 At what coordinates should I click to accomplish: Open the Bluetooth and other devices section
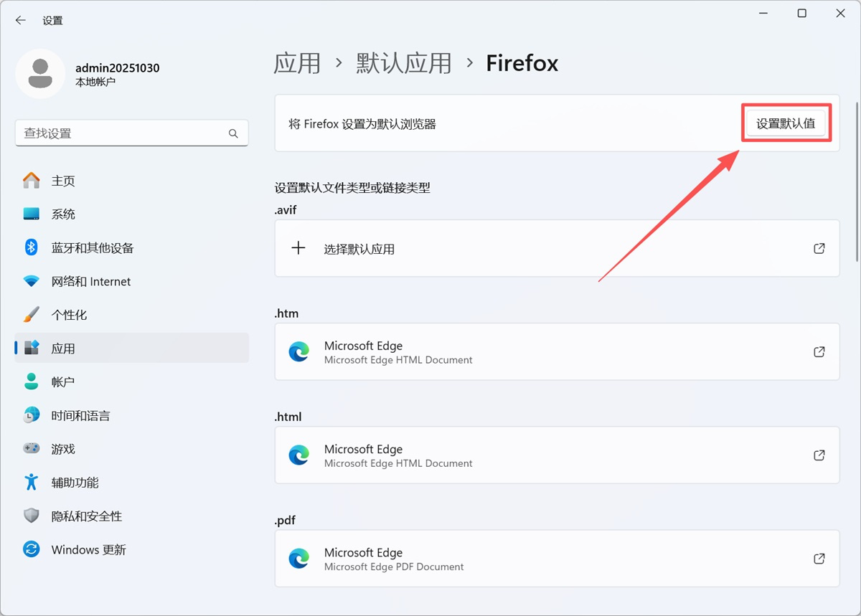click(92, 248)
